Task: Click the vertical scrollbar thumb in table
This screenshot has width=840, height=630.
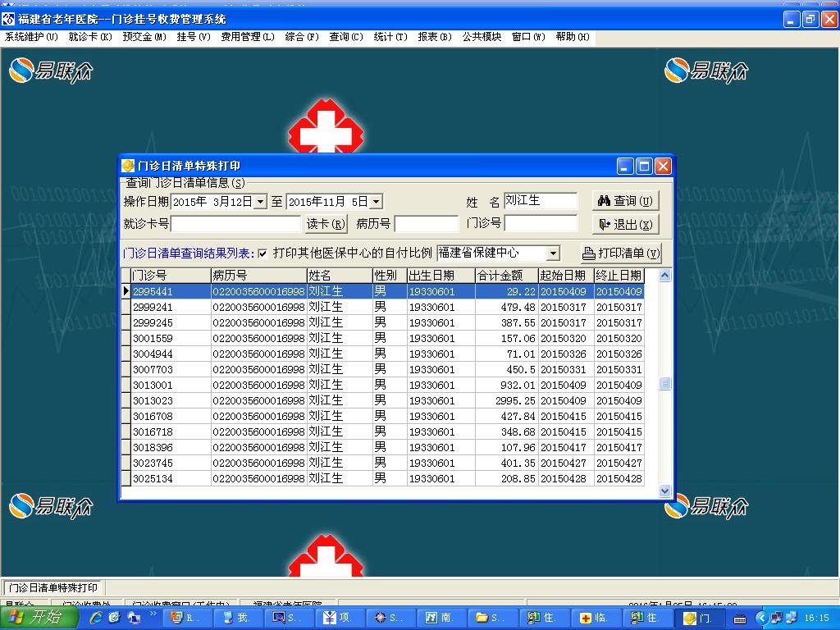Action: pos(664,384)
